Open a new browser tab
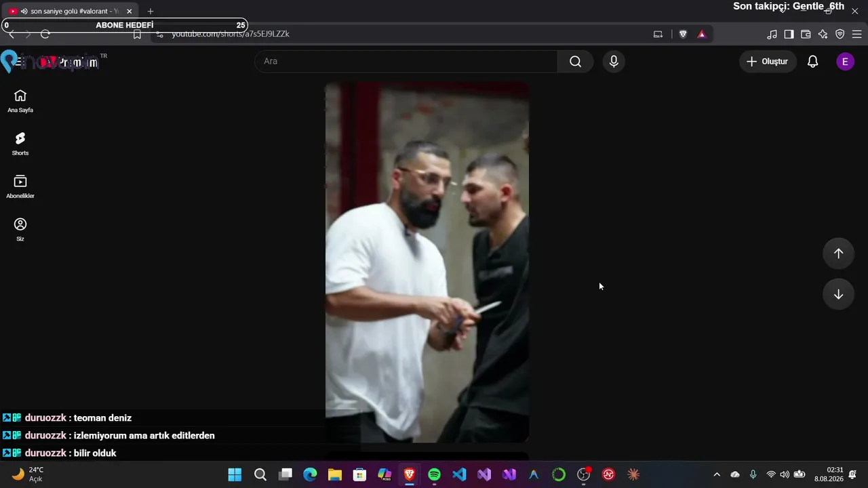 coord(151,12)
